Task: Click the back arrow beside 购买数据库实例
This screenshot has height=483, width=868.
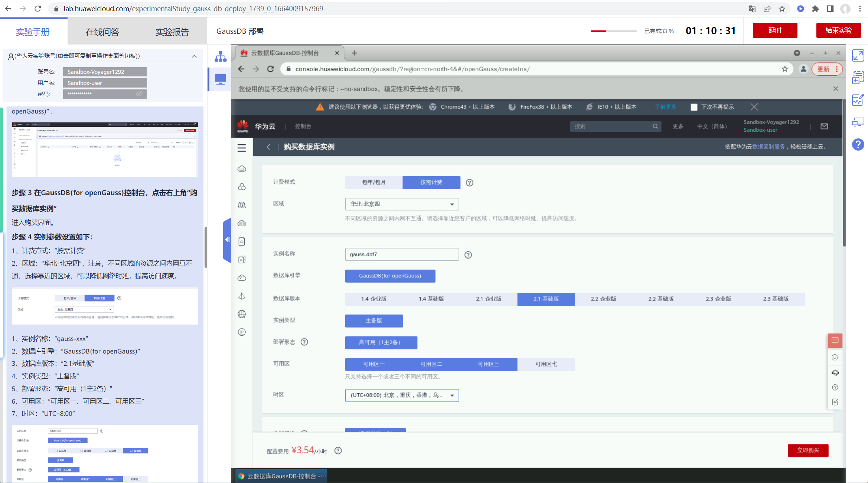Action: [268, 147]
